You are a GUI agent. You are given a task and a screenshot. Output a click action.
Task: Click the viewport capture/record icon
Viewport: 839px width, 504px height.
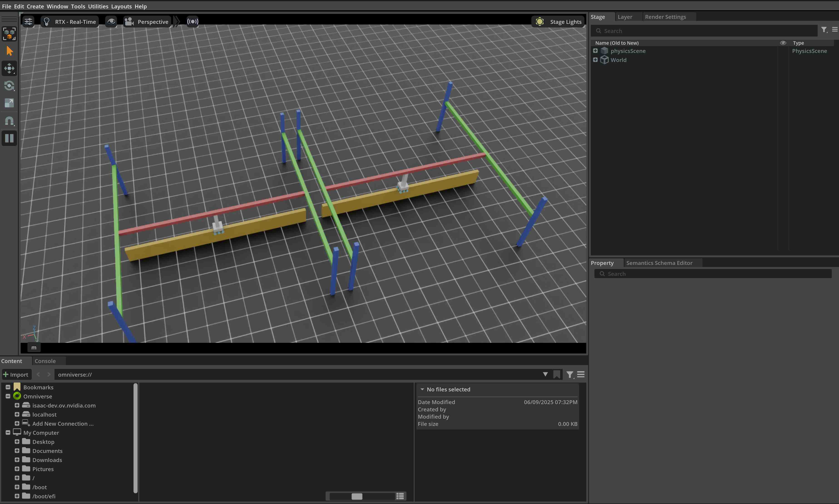point(192,21)
